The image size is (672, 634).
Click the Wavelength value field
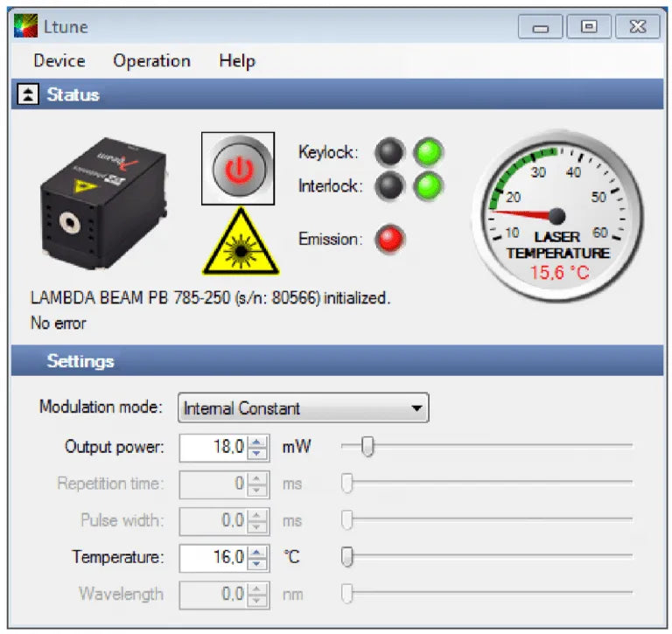tap(213, 595)
